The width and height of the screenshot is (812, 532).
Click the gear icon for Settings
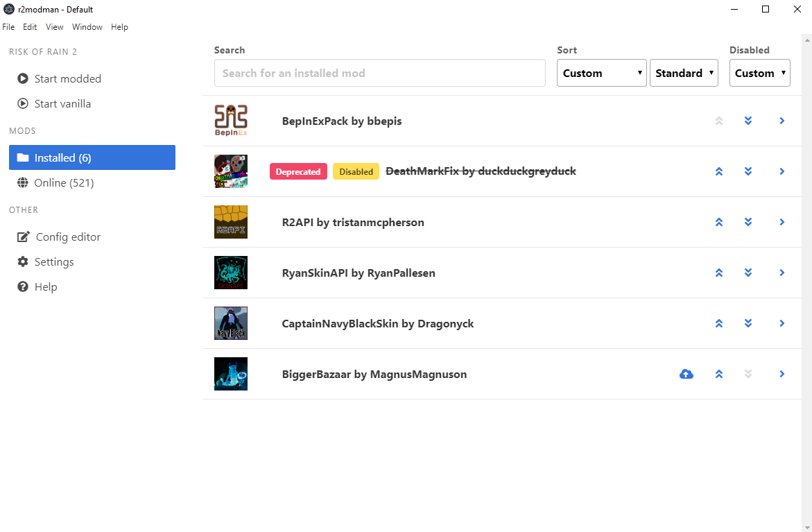click(x=23, y=261)
